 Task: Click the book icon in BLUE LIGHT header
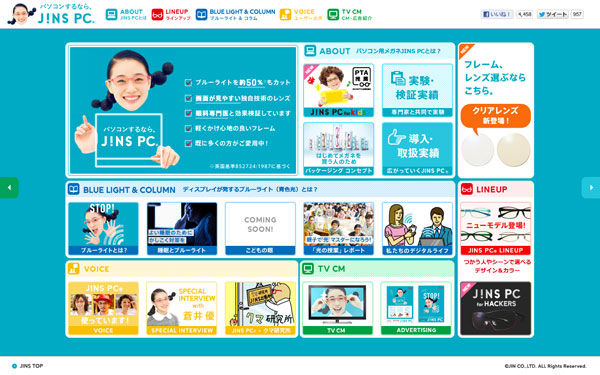point(73,189)
